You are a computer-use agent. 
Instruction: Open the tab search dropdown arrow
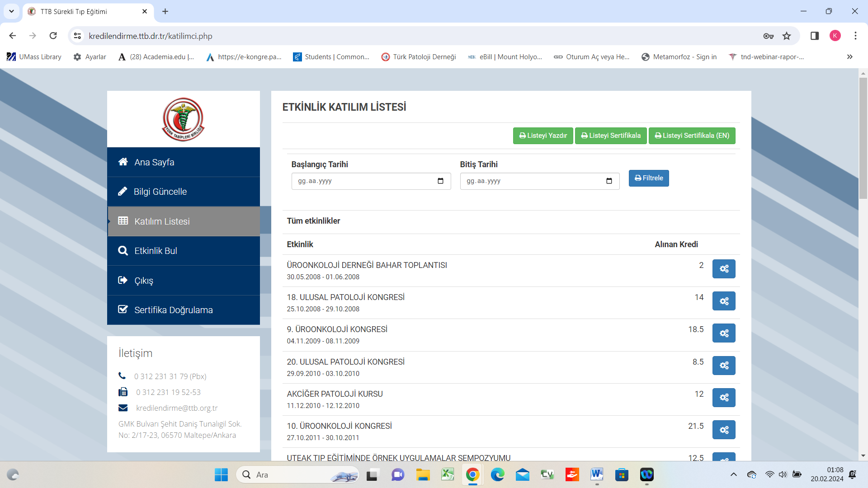(11, 11)
